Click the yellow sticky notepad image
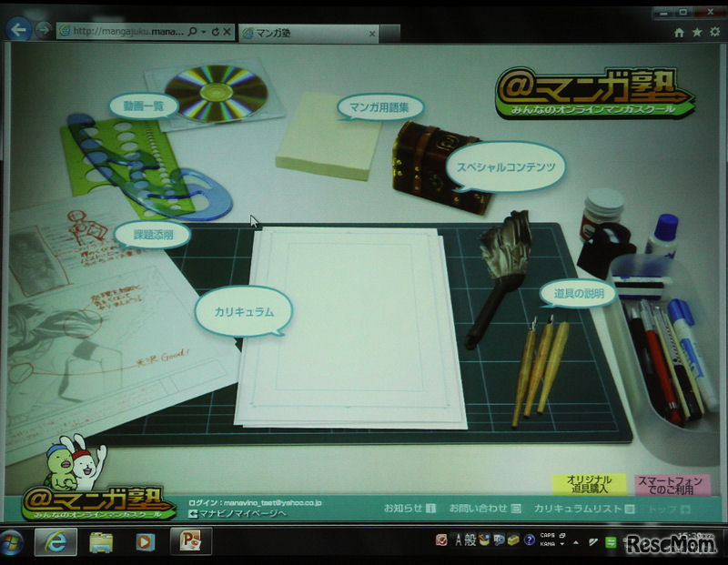The image size is (728, 565). [x=328, y=137]
